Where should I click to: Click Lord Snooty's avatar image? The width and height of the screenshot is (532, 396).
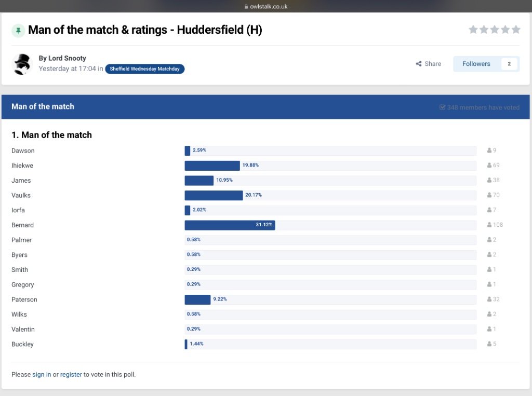click(x=22, y=64)
